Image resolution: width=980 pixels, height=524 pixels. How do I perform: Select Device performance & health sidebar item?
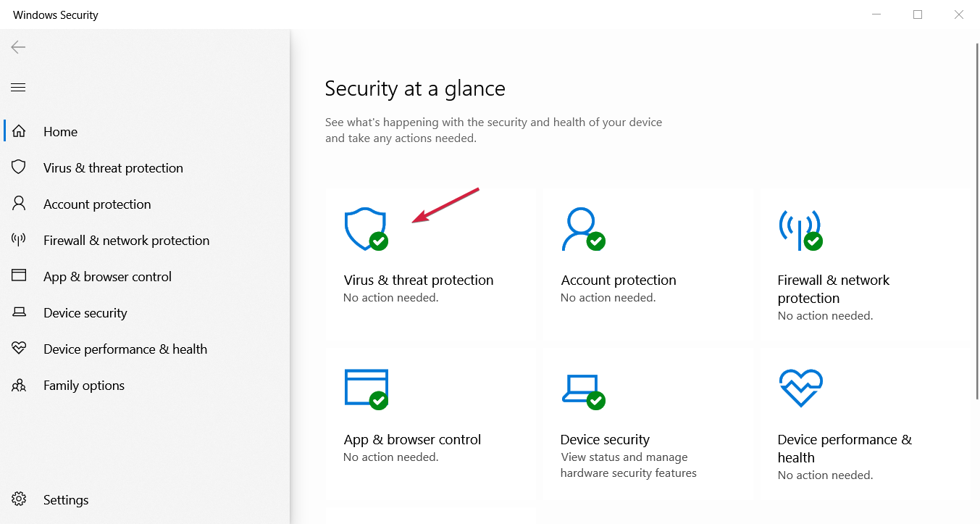(x=125, y=349)
